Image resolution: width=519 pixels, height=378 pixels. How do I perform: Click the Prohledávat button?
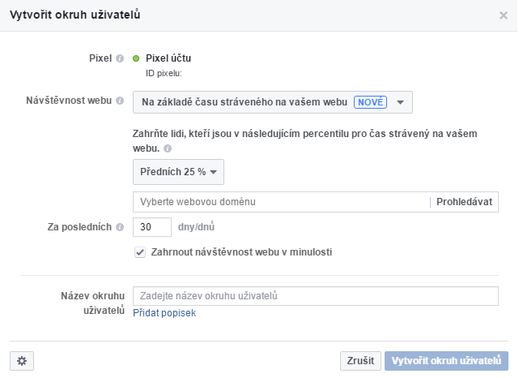point(464,202)
